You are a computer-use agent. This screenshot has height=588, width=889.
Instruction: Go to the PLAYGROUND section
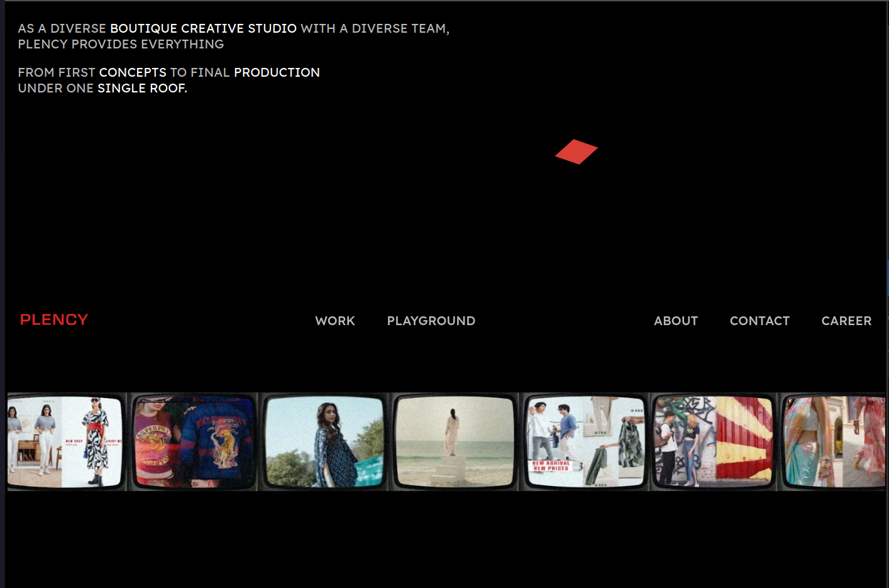(431, 321)
